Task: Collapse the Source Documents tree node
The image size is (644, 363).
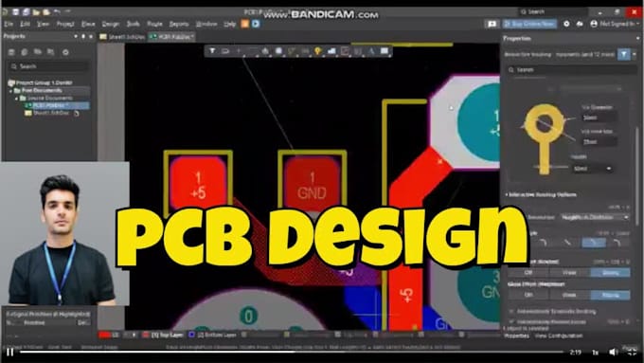Action: 16,99
